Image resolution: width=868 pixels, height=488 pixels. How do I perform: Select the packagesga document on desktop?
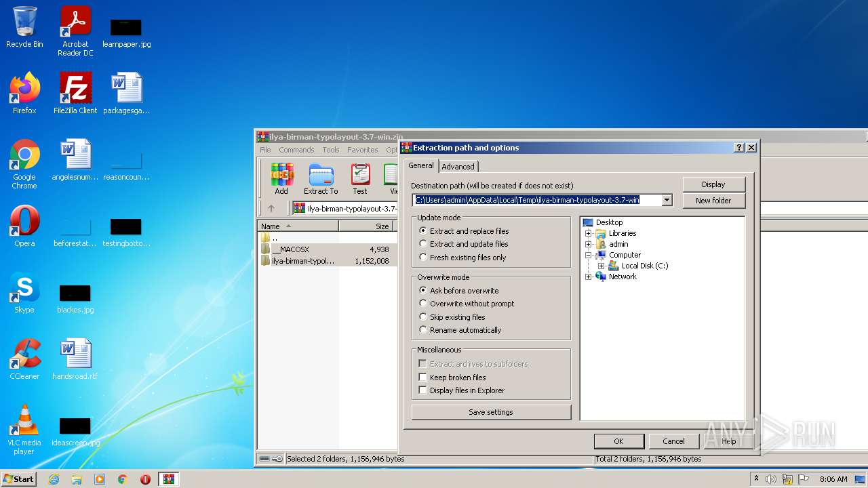126,94
